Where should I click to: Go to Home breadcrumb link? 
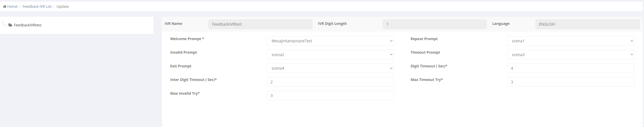click(x=12, y=6)
